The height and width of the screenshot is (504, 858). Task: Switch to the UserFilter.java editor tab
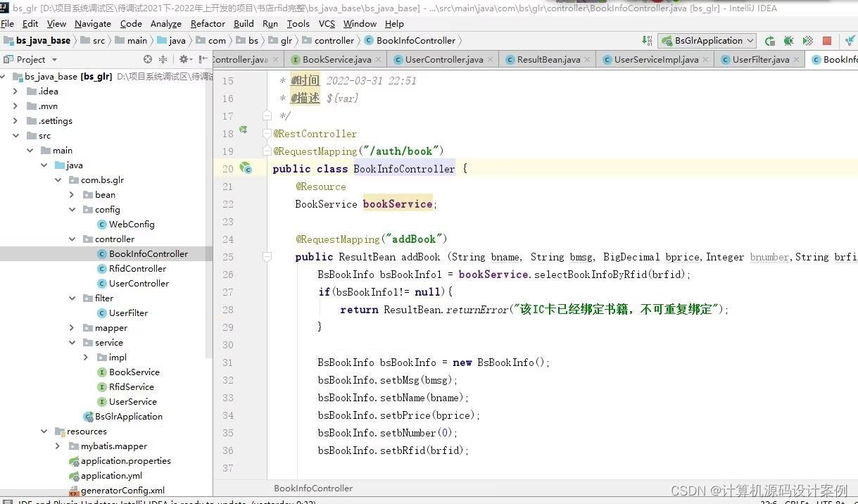pos(760,60)
